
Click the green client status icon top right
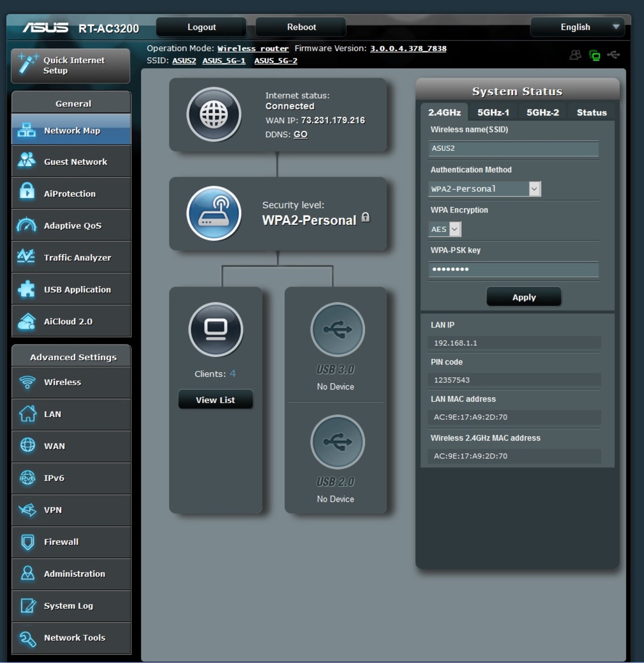tap(595, 55)
